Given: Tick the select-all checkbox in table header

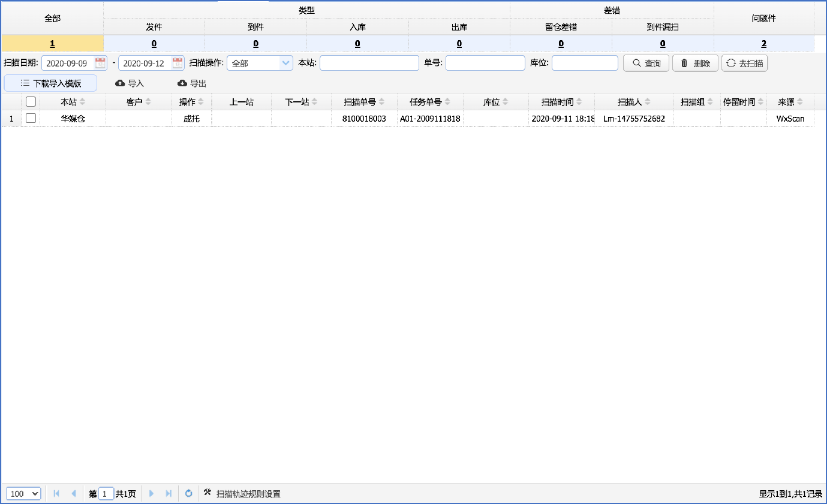Looking at the screenshot, I should (x=31, y=102).
